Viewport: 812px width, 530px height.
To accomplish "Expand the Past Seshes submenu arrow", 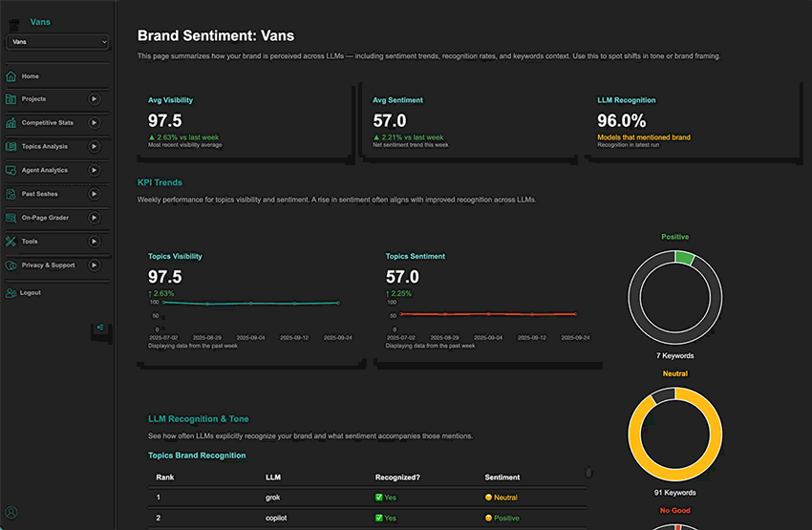I will 95,194.
